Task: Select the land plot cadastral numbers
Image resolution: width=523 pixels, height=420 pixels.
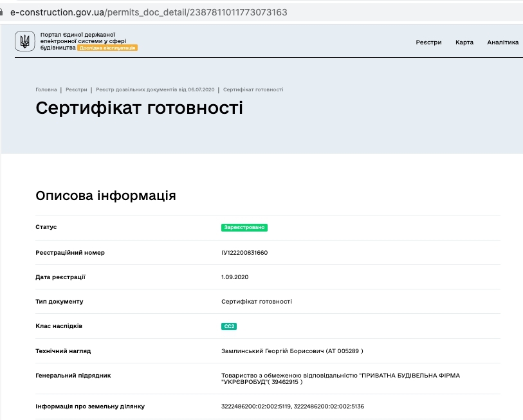Action: 293,406
